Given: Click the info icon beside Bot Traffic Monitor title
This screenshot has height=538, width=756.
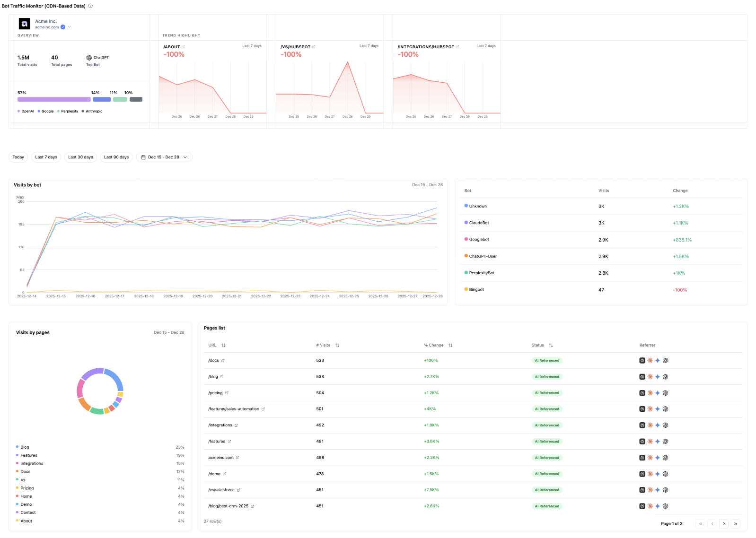Looking at the screenshot, I should [x=90, y=6].
